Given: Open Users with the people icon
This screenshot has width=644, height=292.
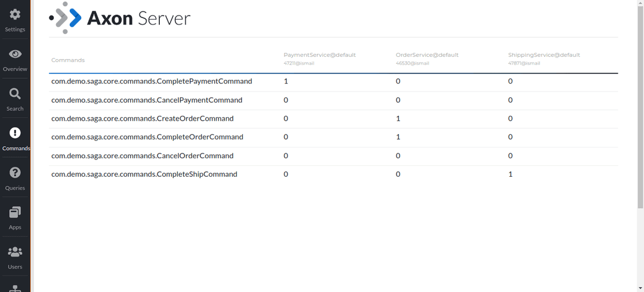Looking at the screenshot, I should click(x=15, y=252).
